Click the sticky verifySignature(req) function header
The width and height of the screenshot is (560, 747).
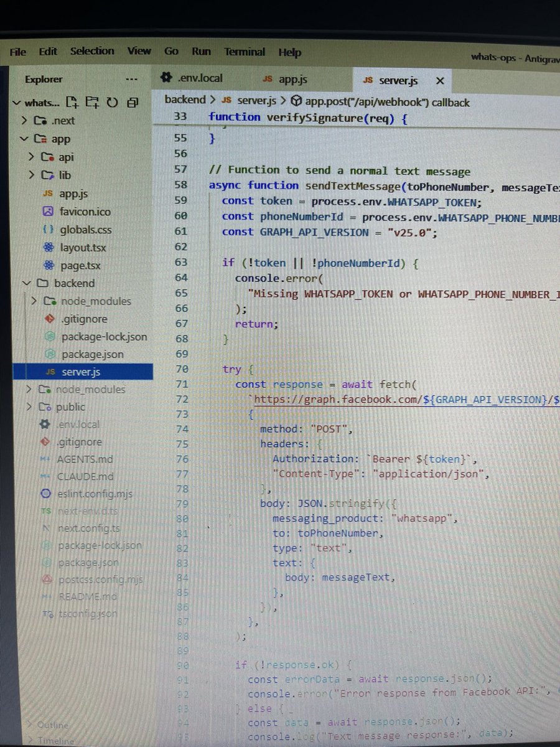[308, 117]
